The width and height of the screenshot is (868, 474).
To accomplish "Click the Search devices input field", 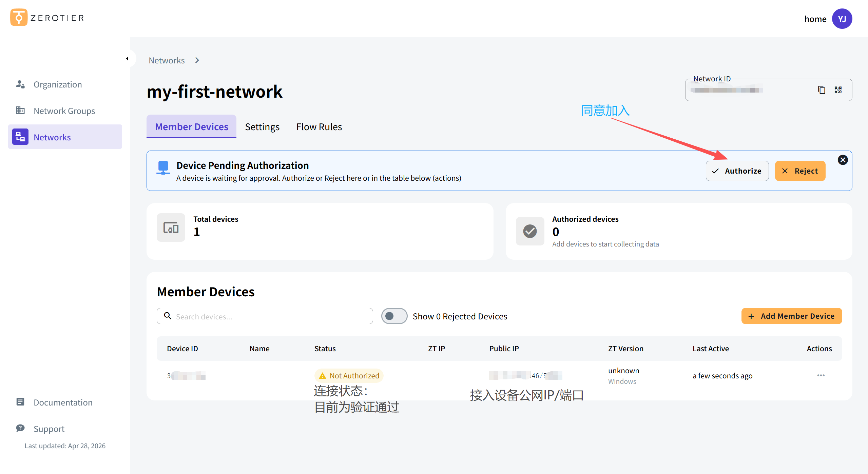I will click(265, 316).
